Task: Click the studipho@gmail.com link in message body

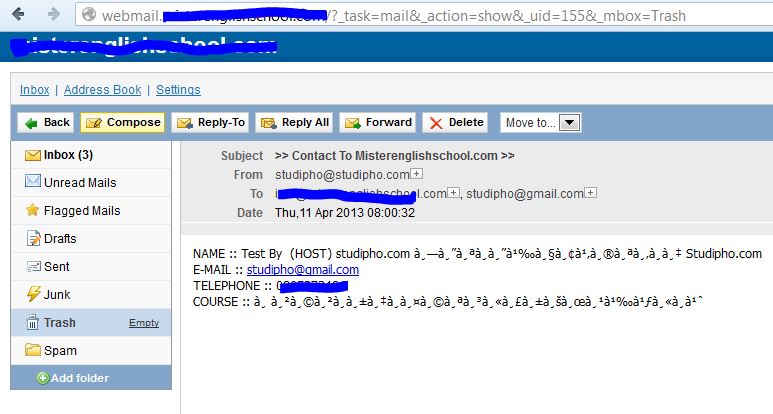Action: [x=303, y=270]
